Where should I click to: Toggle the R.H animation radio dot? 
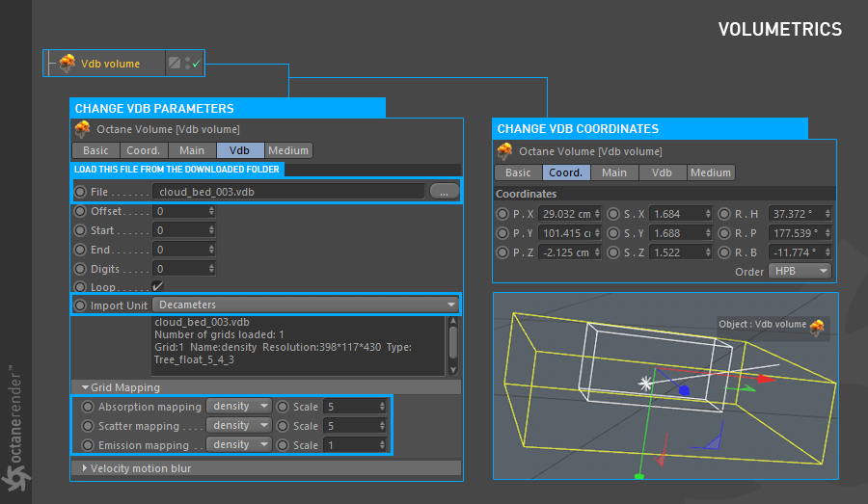[724, 214]
